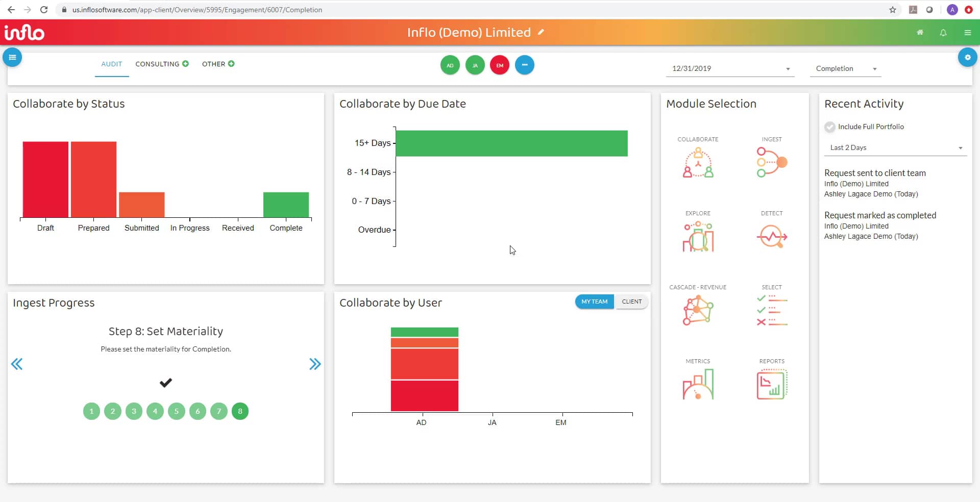
Task: Switch to the CONSULTING tab
Action: 157,64
